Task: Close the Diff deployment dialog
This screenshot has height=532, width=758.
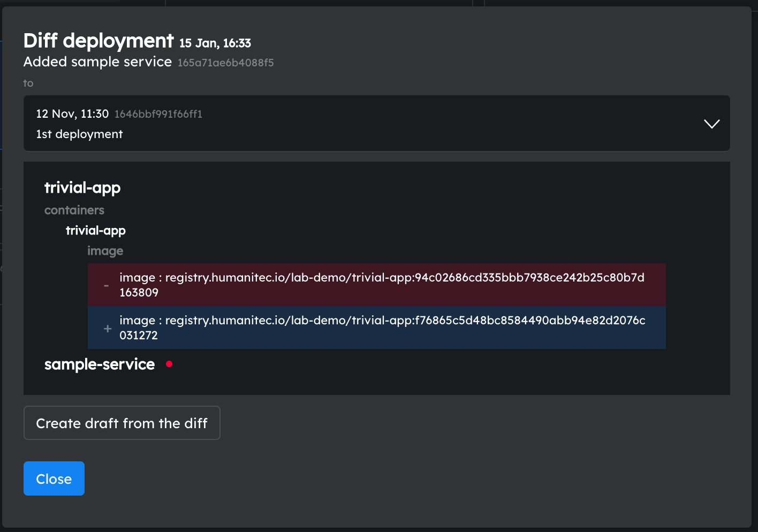Action: click(54, 478)
